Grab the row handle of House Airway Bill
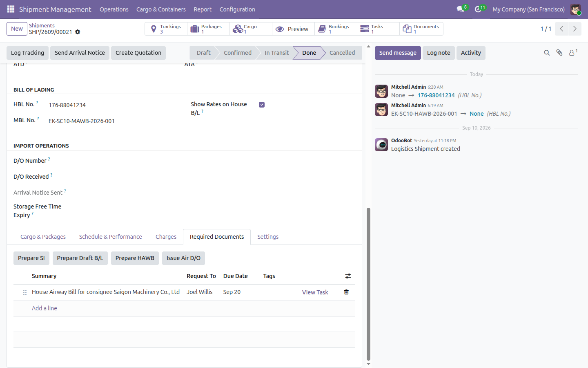 tap(25, 292)
